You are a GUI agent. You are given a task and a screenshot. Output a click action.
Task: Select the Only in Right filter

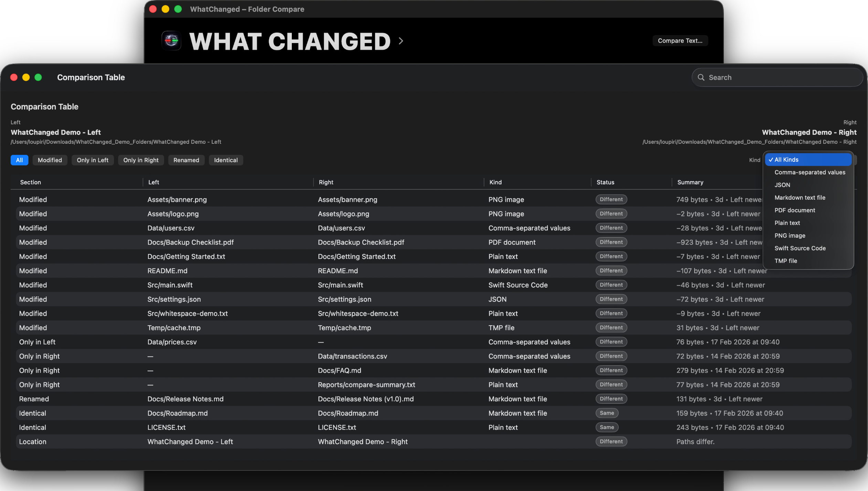(x=141, y=160)
